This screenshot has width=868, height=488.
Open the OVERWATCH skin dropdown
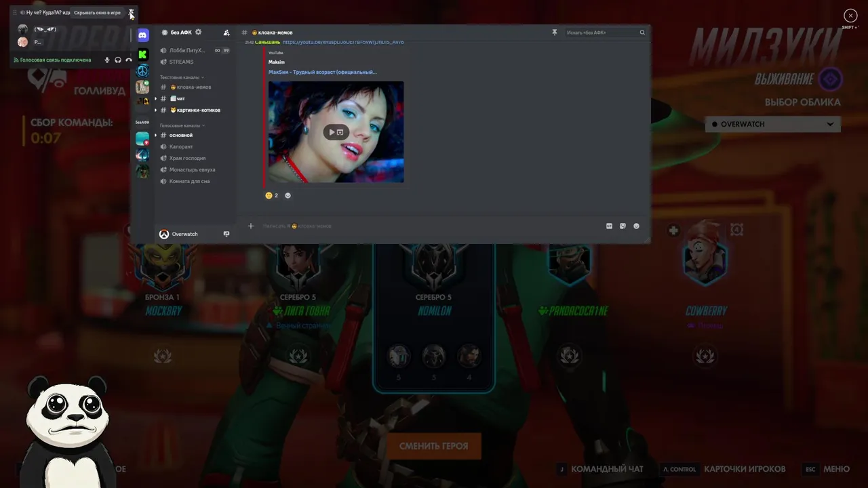773,124
